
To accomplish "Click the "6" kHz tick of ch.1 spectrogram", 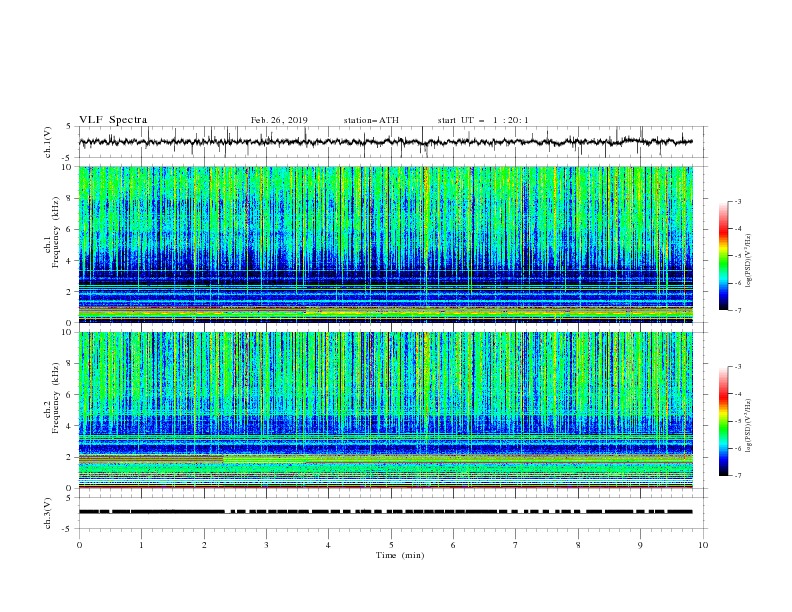I will (70, 229).
